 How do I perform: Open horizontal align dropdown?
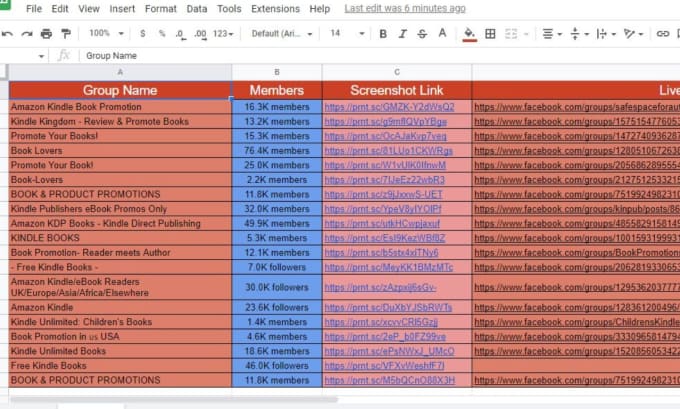[x=552, y=33]
